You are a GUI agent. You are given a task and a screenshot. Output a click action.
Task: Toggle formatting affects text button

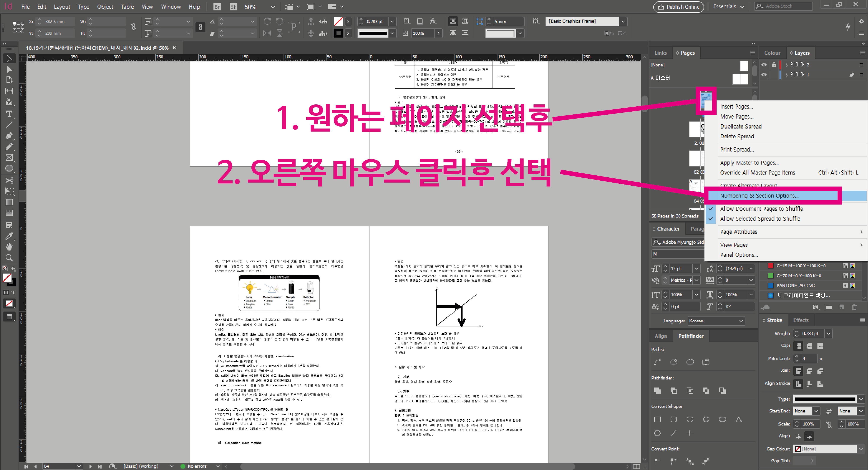13,293
